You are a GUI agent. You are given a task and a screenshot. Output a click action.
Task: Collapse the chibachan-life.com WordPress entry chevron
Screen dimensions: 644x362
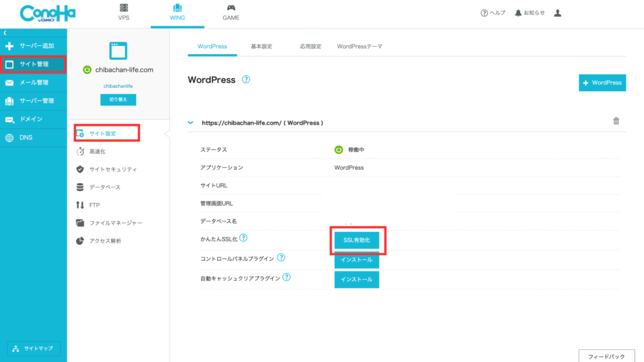pyautogui.click(x=191, y=123)
